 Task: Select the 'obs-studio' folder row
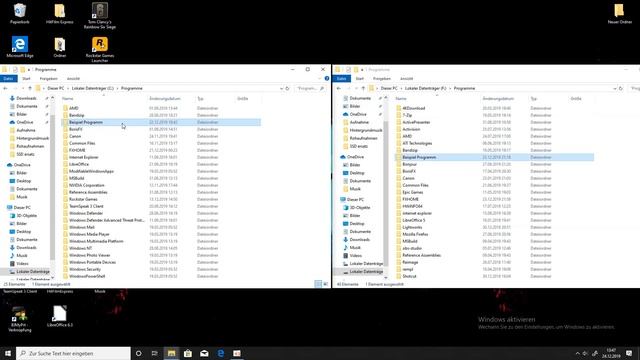click(494, 248)
